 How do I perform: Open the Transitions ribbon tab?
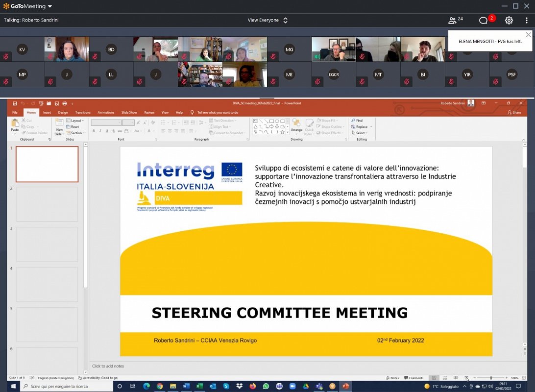83,112
